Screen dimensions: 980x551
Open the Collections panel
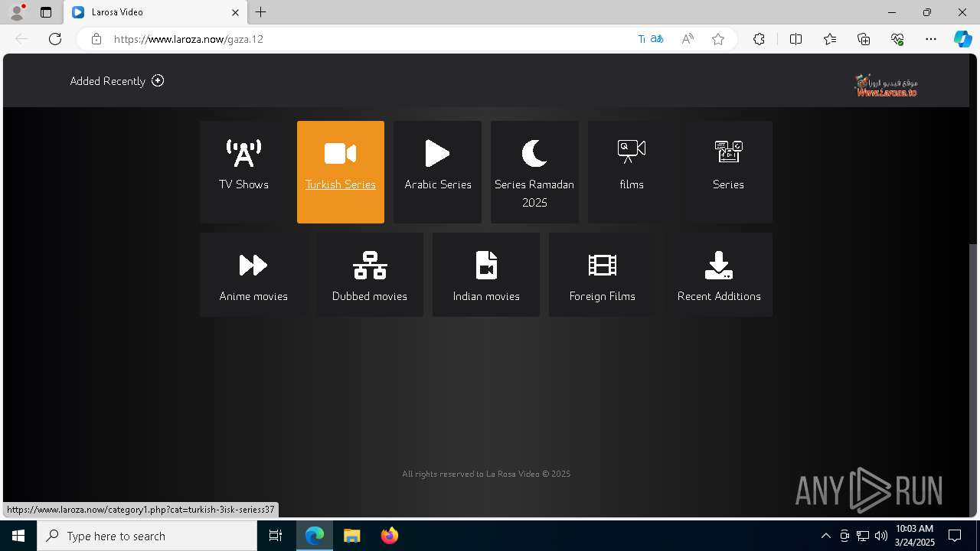coord(864,39)
